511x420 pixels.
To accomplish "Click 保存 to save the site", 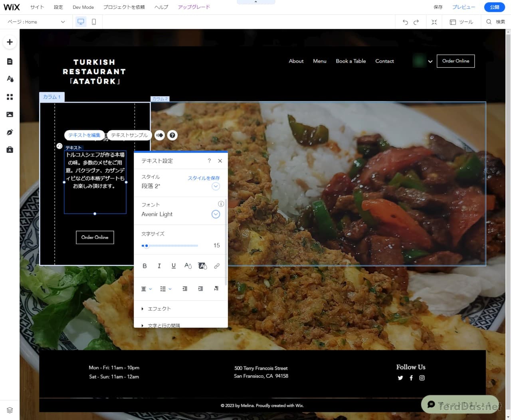I will click(x=438, y=7).
